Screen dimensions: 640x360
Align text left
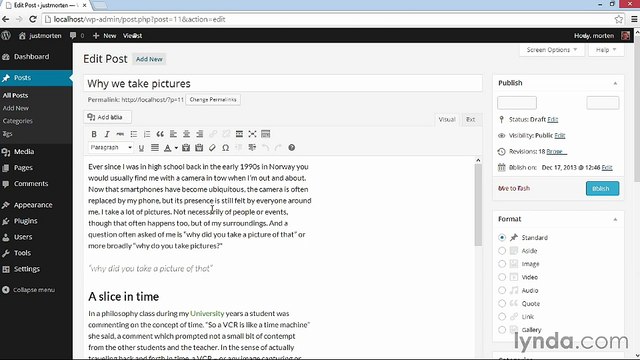(173, 134)
